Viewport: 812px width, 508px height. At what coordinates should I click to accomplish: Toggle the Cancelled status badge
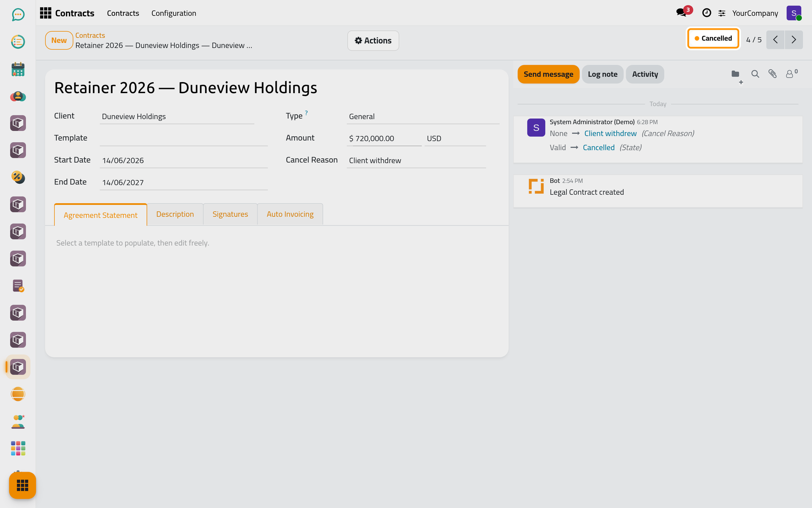click(x=713, y=39)
